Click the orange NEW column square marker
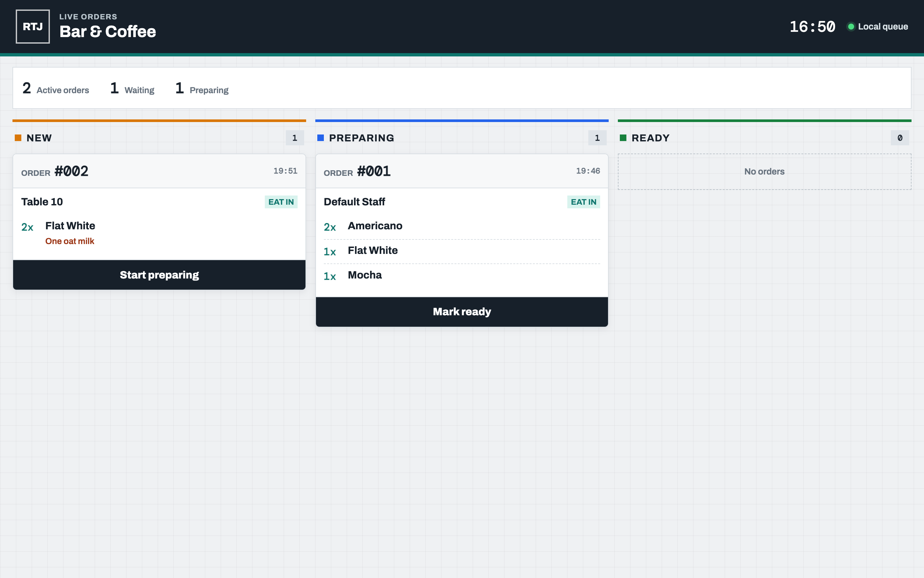 [x=18, y=138]
